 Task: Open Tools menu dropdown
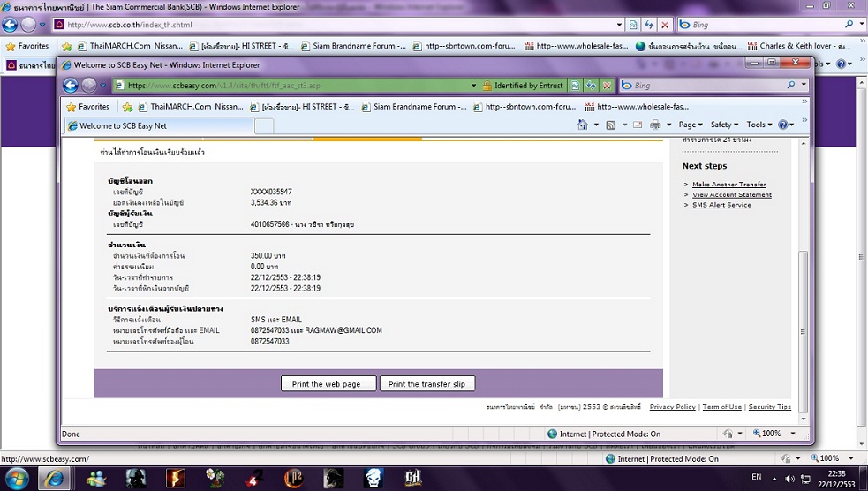click(759, 125)
